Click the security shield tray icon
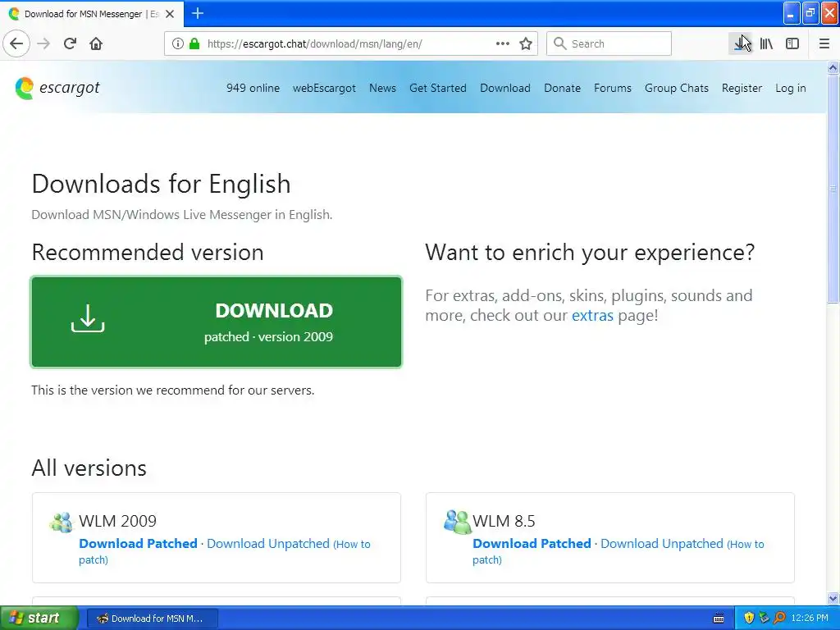This screenshot has width=840, height=630. point(749,618)
